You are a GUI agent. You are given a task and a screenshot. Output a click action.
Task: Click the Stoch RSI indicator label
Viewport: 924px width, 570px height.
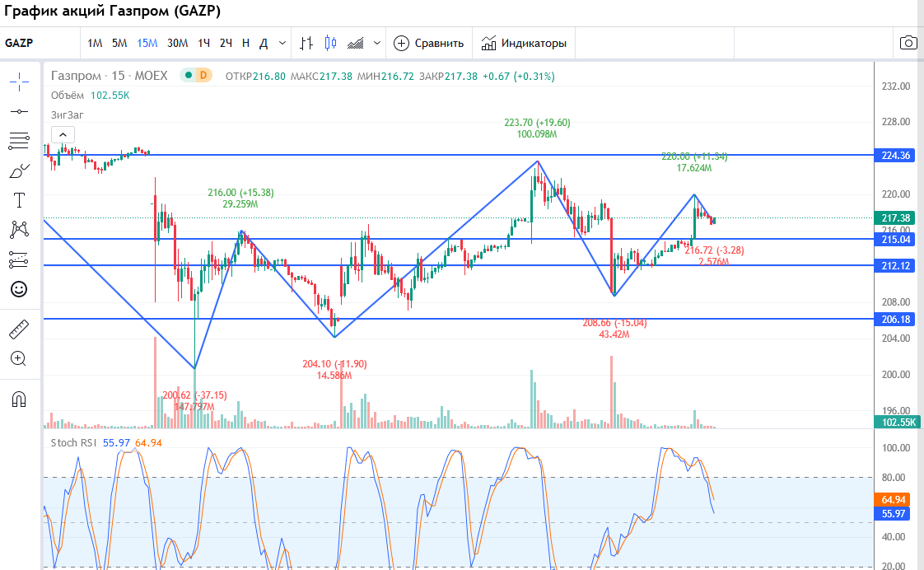pos(74,442)
